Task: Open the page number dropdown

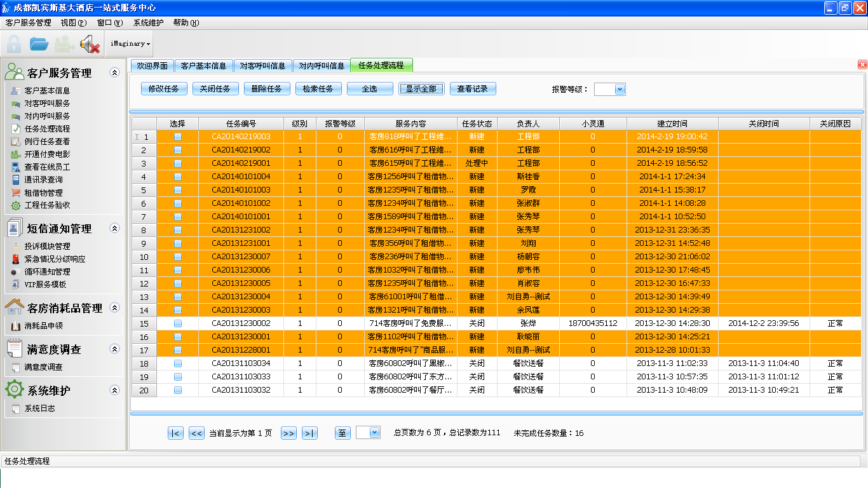Action: tap(374, 433)
